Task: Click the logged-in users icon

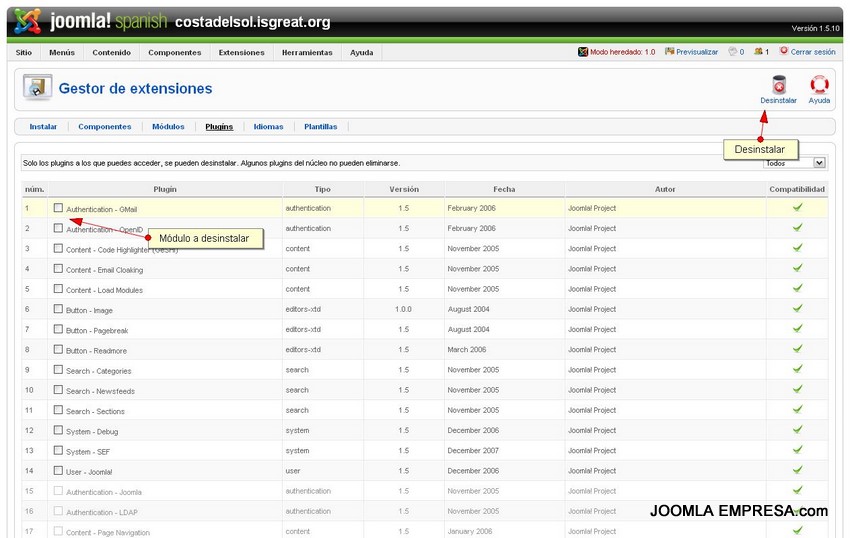Action: [x=758, y=52]
